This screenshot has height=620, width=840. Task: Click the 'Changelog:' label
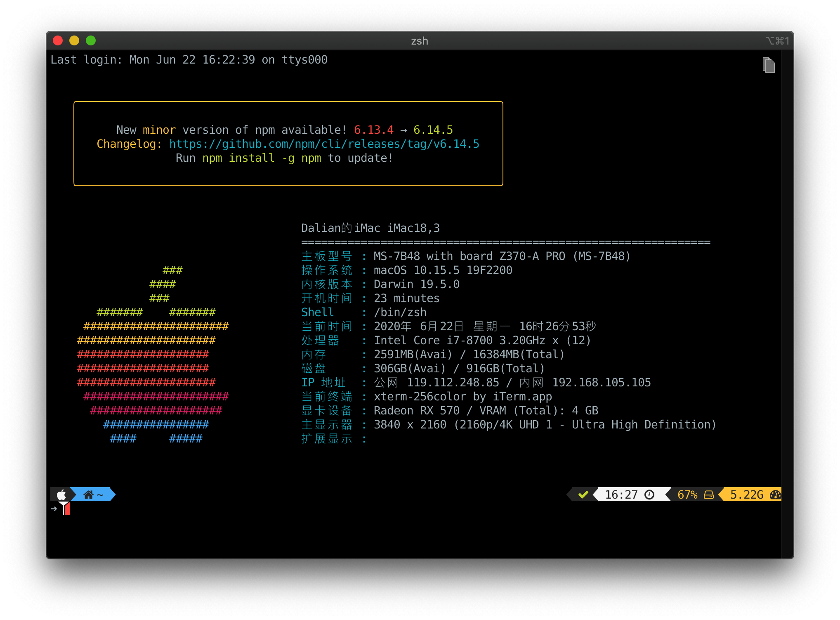130,144
